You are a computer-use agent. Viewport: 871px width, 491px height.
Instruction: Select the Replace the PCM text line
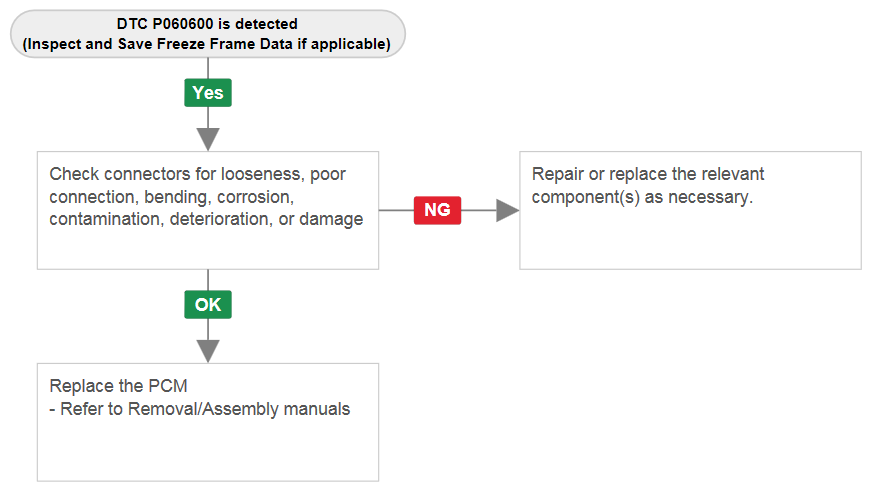pos(118,385)
